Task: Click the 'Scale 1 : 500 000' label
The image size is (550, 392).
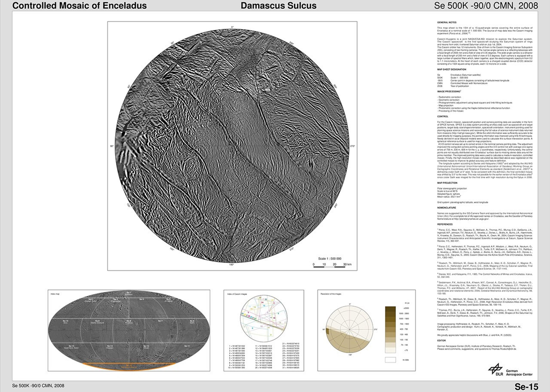Action: (330, 258)
